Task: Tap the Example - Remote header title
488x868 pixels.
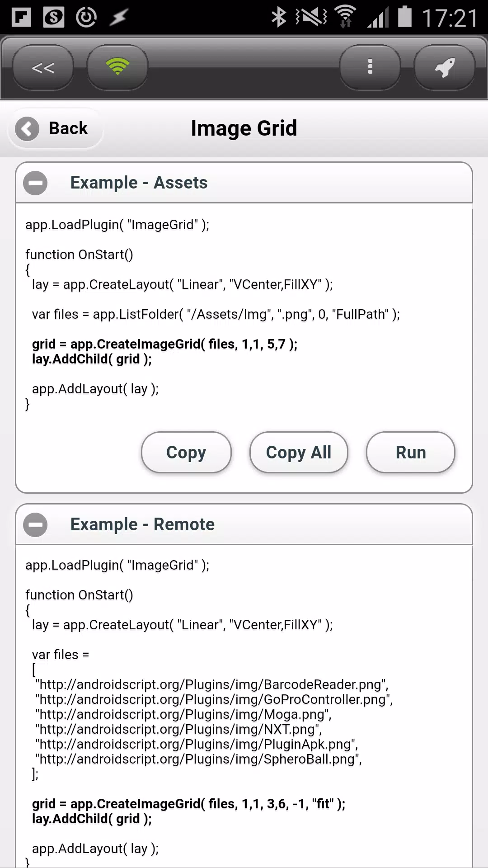Action: click(x=142, y=524)
